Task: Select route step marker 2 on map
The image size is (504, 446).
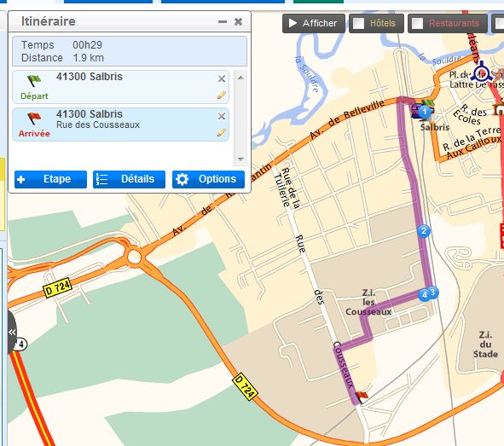Action: (x=424, y=231)
